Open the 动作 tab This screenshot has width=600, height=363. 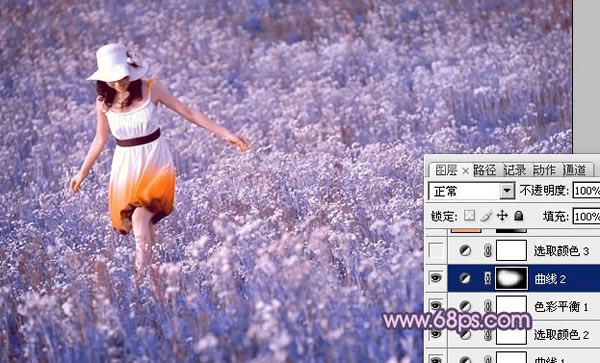click(545, 170)
